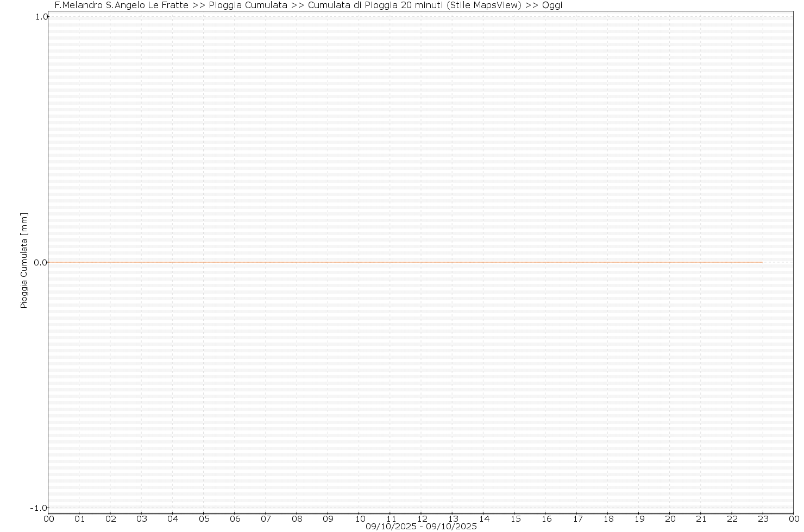The height and width of the screenshot is (532, 804).
Task: Select hour 15 on the time axis
Action: [515, 519]
